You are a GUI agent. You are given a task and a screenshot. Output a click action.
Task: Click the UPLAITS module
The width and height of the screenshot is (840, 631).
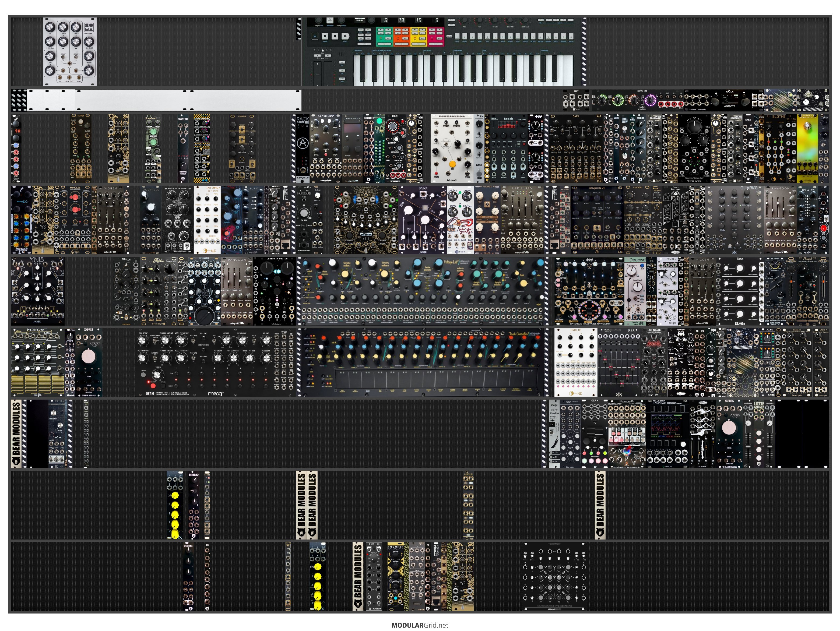(807, 220)
